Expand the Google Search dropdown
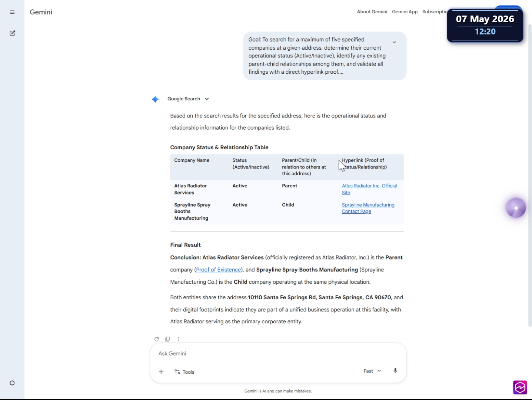 tap(188, 99)
